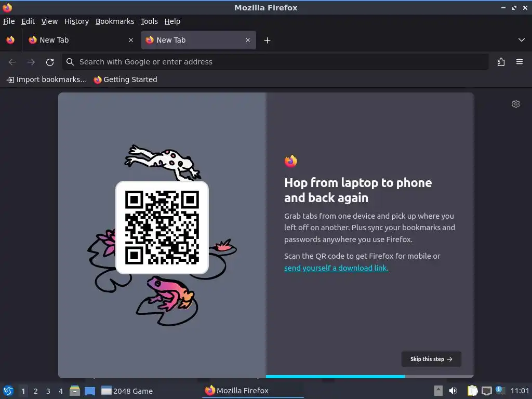Open the clipboard manager tray icon
Screen dimensions: 532x399
point(472,391)
